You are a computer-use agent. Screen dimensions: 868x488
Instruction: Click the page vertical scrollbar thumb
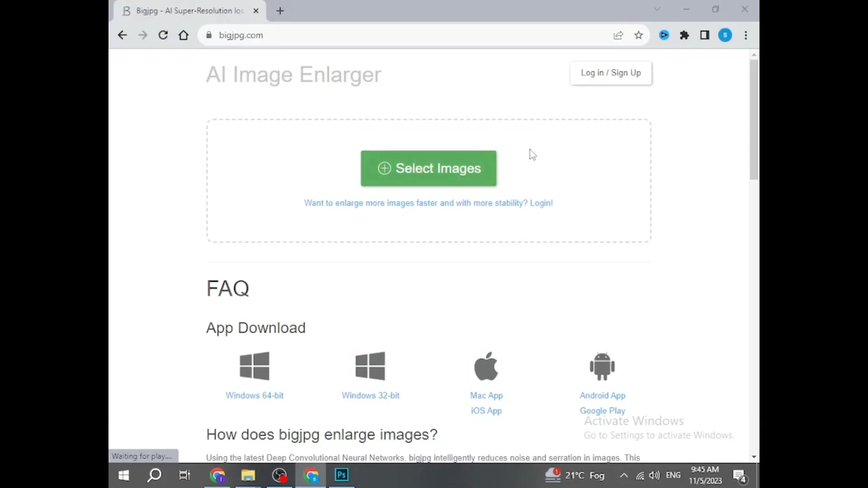click(754, 120)
